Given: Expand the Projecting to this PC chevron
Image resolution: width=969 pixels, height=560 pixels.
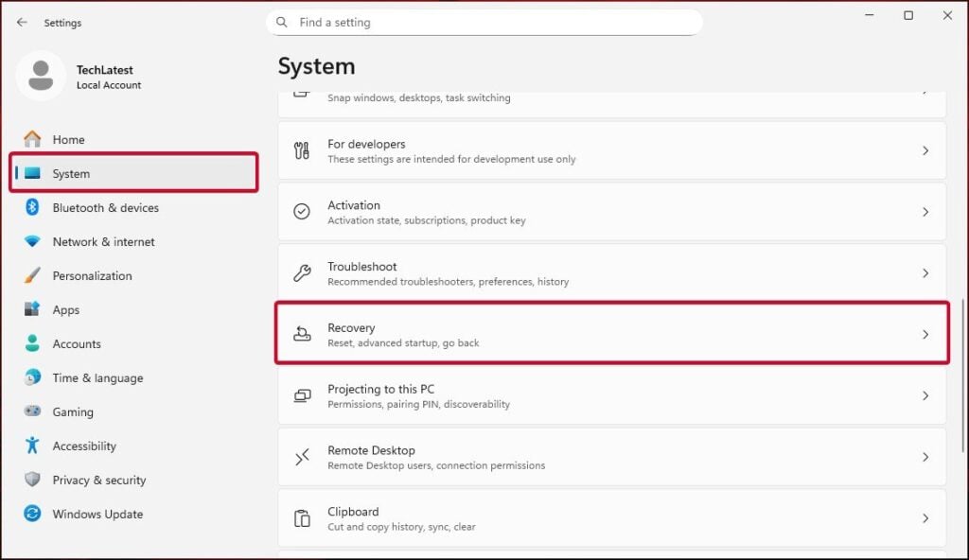Looking at the screenshot, I should tap(925, 395).
